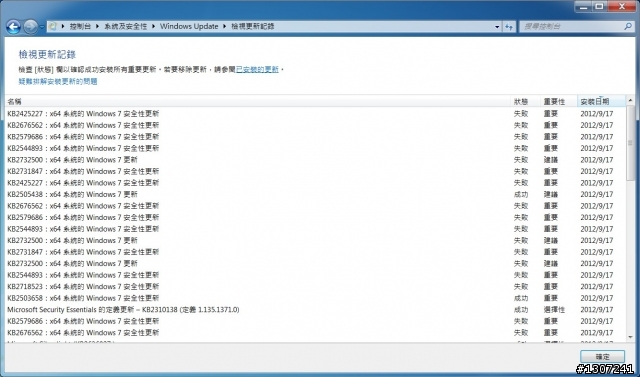Viewport: 640px width, 377px height.
Task: Open address bar previous locations dropdown
Action: click(x=497, y=27)
